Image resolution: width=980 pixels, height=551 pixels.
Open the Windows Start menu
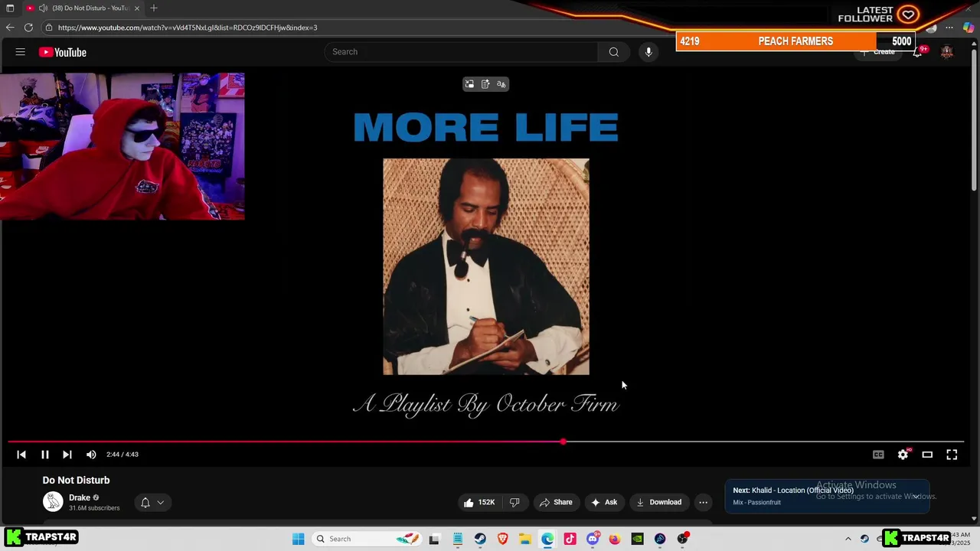(x=299, y=539)
